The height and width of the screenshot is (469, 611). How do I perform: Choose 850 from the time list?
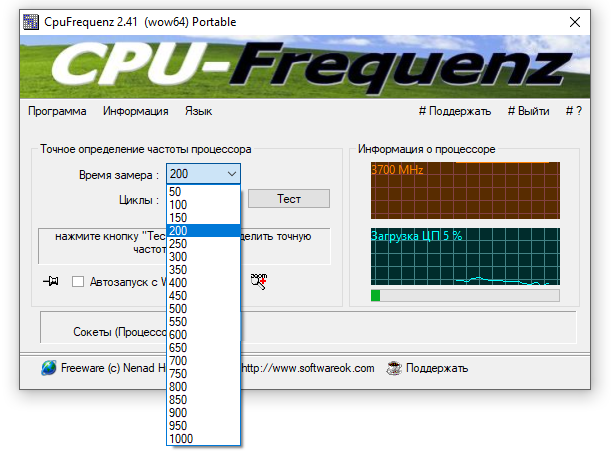203,400
